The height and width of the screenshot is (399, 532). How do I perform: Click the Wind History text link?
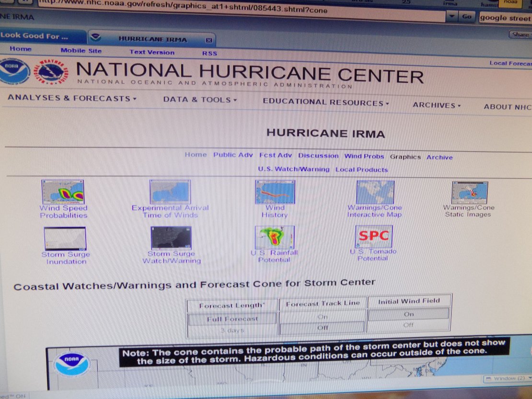(275, 211)
